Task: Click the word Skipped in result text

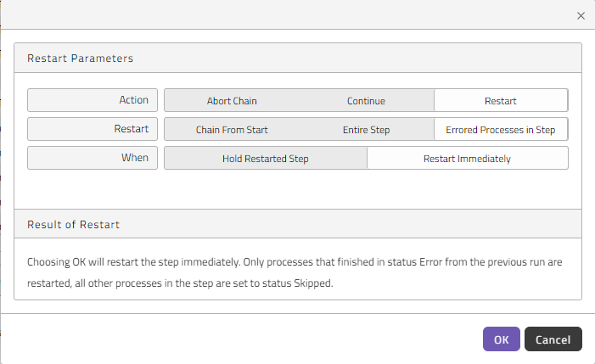Action: click(x=312, y=283)
